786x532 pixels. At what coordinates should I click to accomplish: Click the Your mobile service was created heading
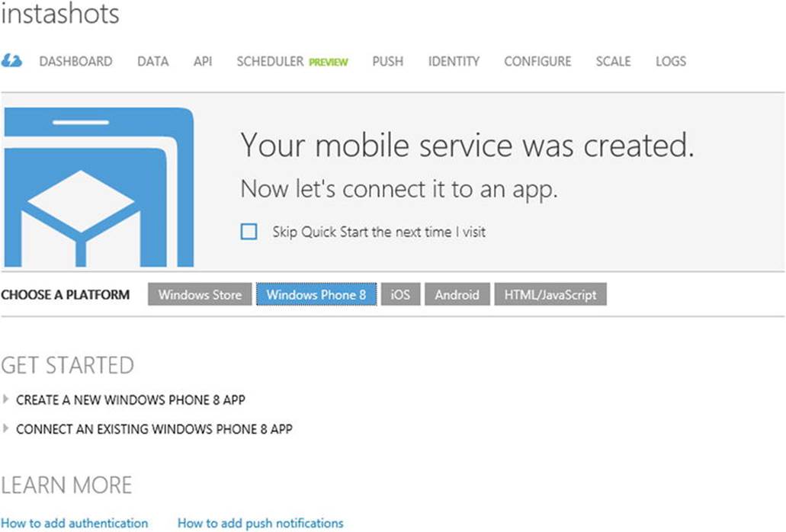click(x=467, y=146)
